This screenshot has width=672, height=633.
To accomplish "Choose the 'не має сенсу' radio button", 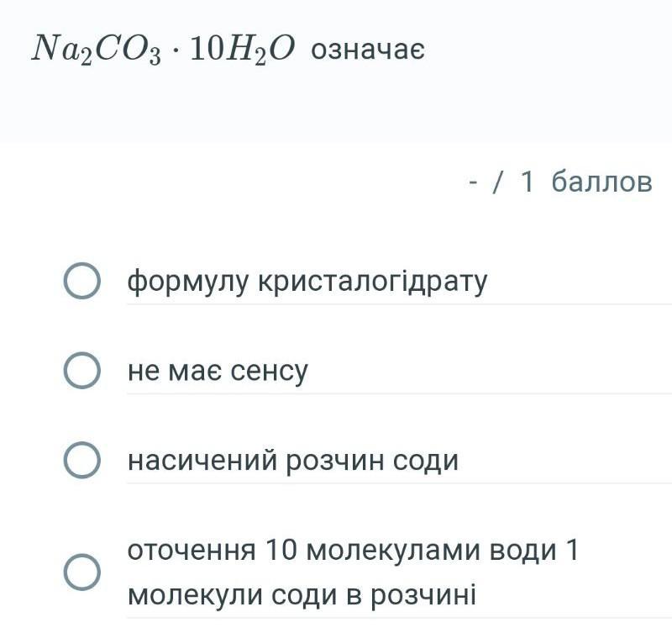I will click(82, 371).
